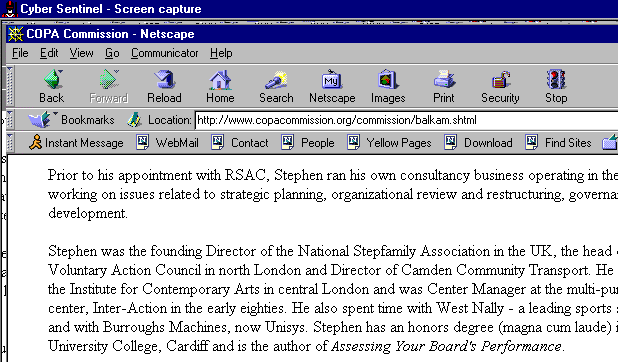The height and width of the screenshot is (362, 618).
Task: Open the Go menu
Action: click(112, 53)
